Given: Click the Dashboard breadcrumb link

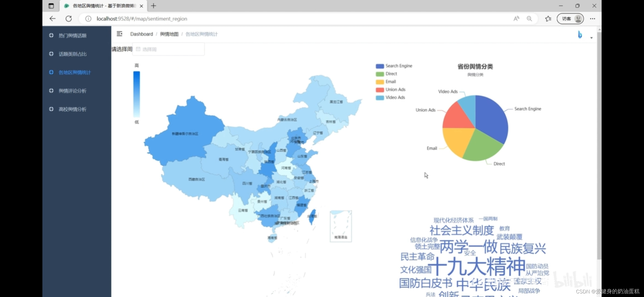Looking at the screenshot, I should [141, 34].
